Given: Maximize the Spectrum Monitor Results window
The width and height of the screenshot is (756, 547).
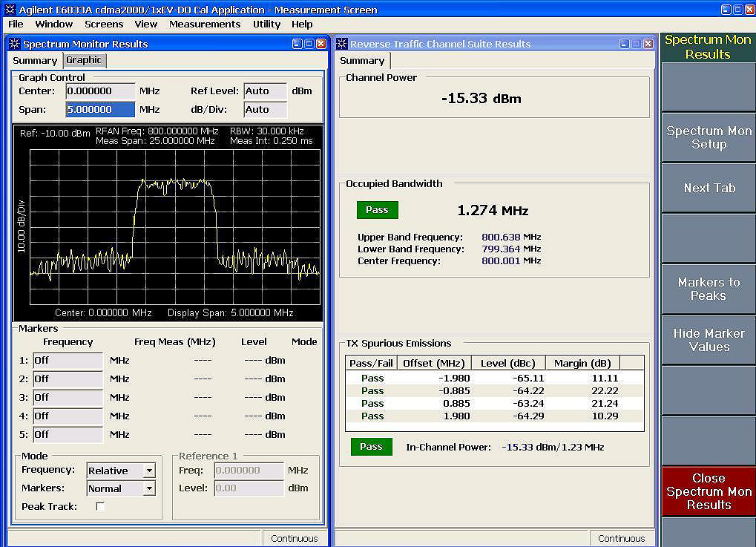Looking at the screenshot, I should click(309, 44).
